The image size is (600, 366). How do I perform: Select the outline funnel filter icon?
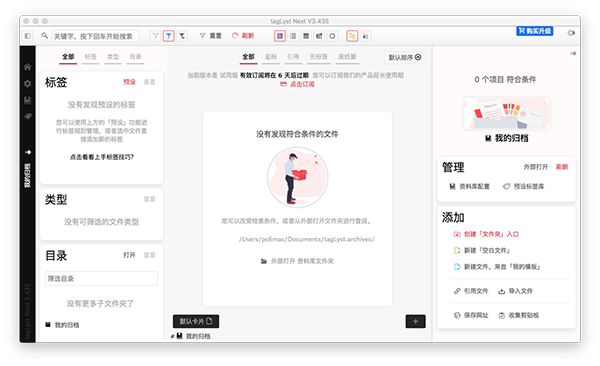click(x=155, y=36)
